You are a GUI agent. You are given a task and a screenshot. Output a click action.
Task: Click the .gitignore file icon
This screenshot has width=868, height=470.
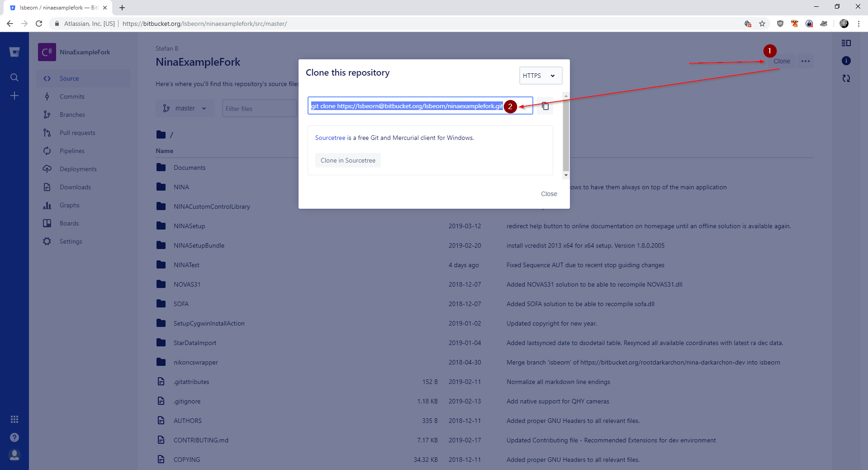pos(161,401)
